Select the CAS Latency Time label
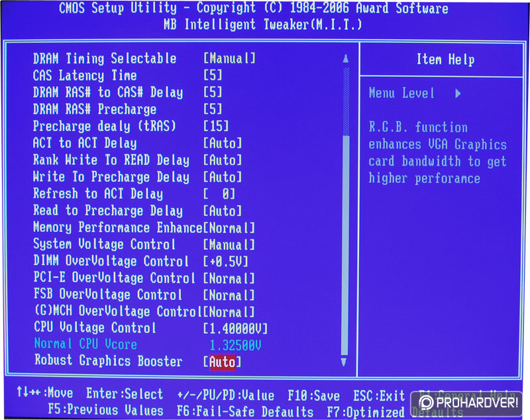 tap(85, 75)
